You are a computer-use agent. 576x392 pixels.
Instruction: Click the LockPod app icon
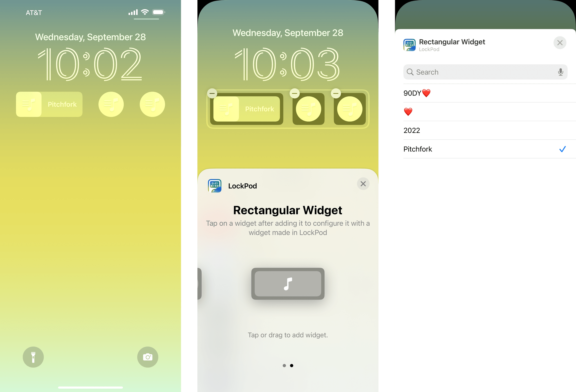[215, 185]
